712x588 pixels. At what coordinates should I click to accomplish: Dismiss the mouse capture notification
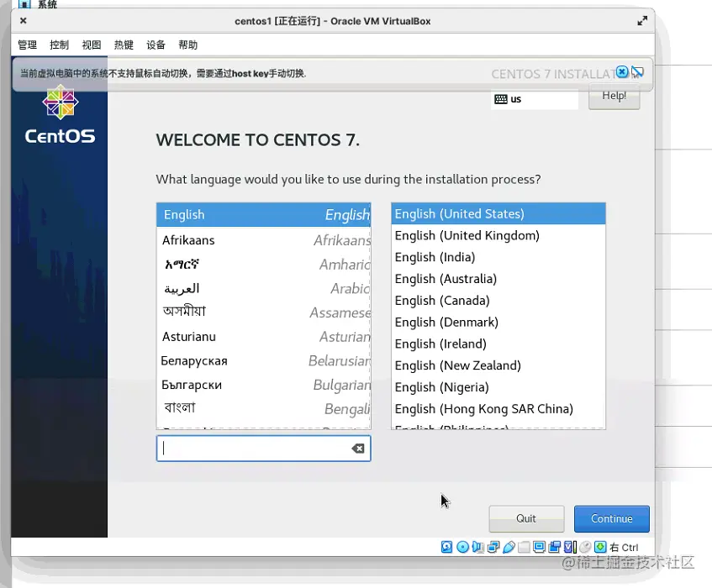click(622, 71)
